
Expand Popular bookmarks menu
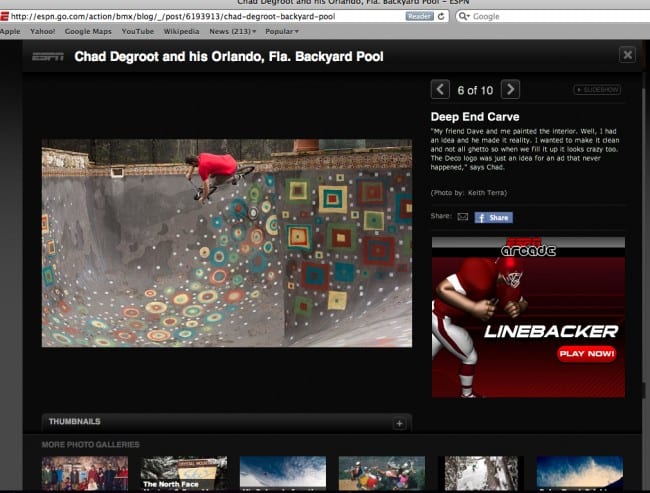pos(282,31)
